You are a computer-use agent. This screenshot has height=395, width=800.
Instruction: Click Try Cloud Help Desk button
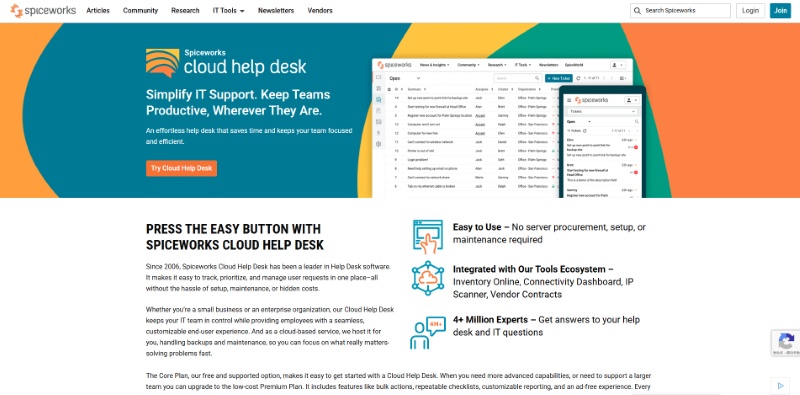click(x=181, y=168)
